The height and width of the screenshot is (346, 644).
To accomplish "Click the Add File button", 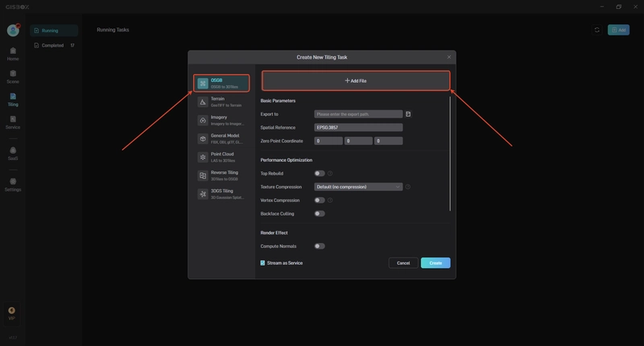I will [x=356, y=80].
